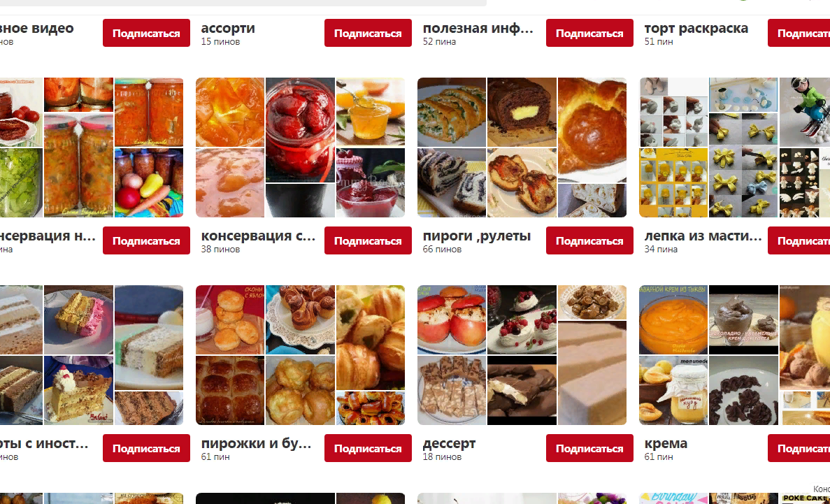Subscribe to the полезная инф… board
The image size is (830, 504).
(x=589, y=33)
